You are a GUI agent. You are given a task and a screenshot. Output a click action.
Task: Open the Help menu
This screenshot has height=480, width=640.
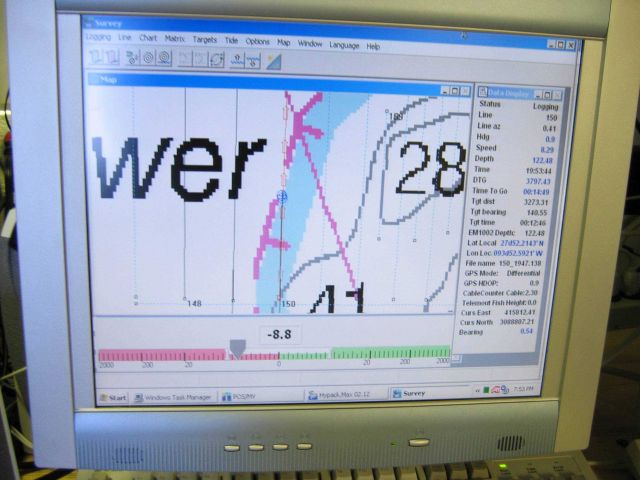click(373, 47)
